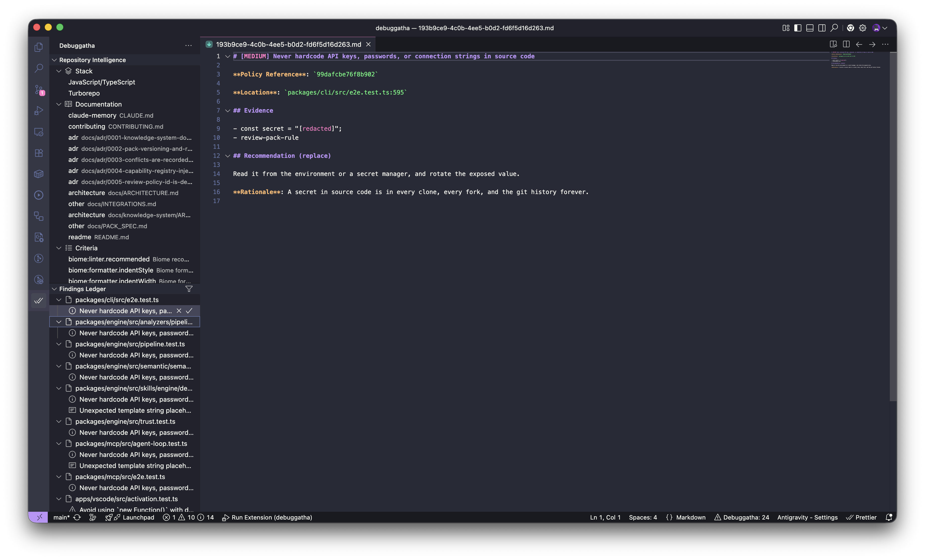Fold the Recommendation heading in editor
925x560 pixels.
227,156
